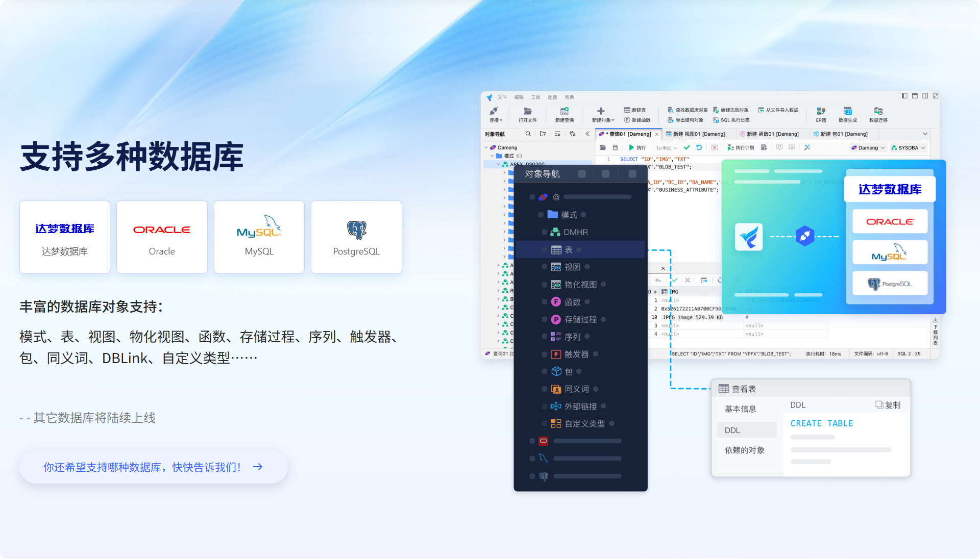
Task: Collapse the Dameng tree node
Action: tap(486, 148)
